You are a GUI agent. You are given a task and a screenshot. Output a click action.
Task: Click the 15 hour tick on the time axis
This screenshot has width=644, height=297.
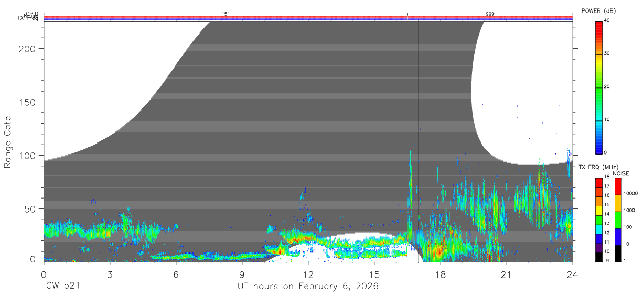(x=374, y=274)
